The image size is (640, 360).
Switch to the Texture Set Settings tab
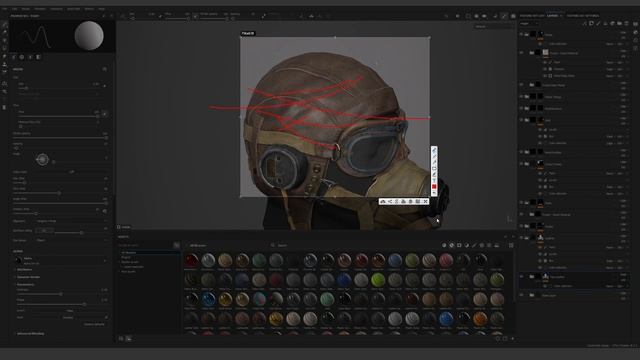(583, 16)
